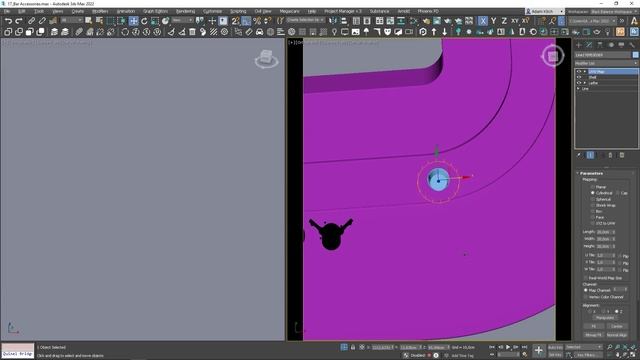Enable Real-World Map Size checkbox

pos(586,278)
